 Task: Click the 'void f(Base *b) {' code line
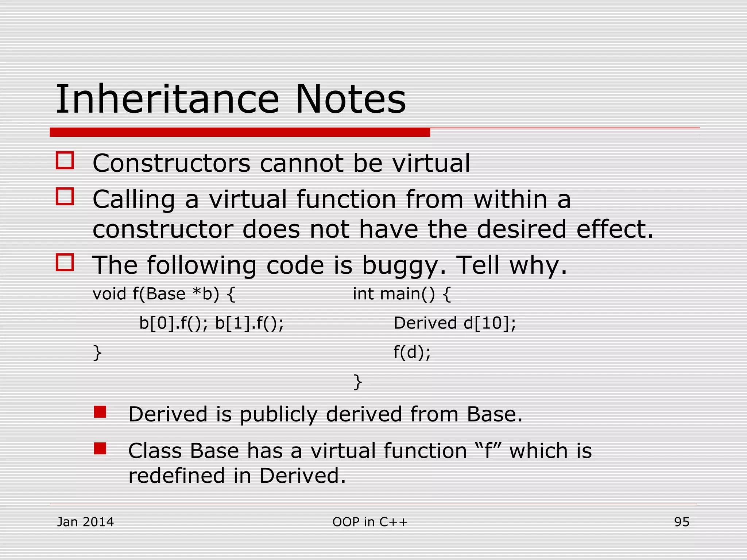point(164,294)
